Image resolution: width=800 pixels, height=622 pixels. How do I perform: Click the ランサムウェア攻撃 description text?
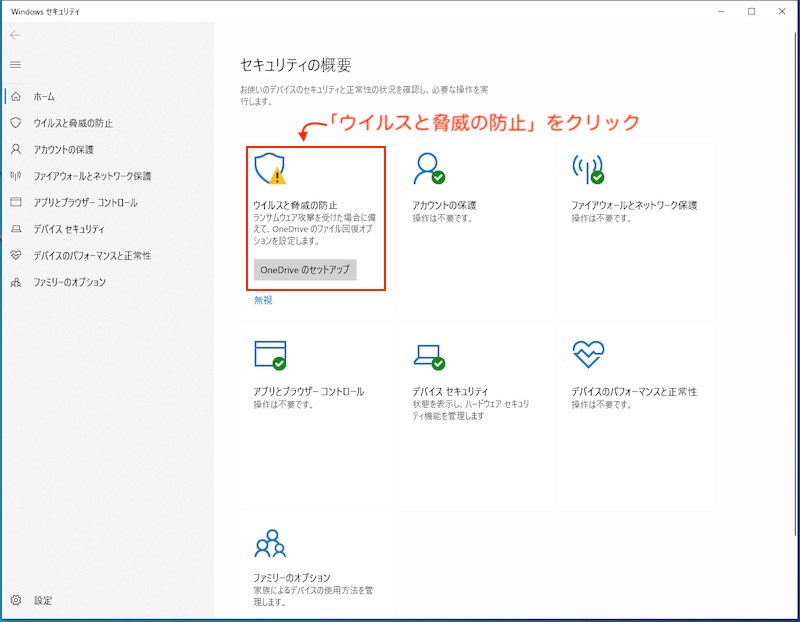[314, 229]
